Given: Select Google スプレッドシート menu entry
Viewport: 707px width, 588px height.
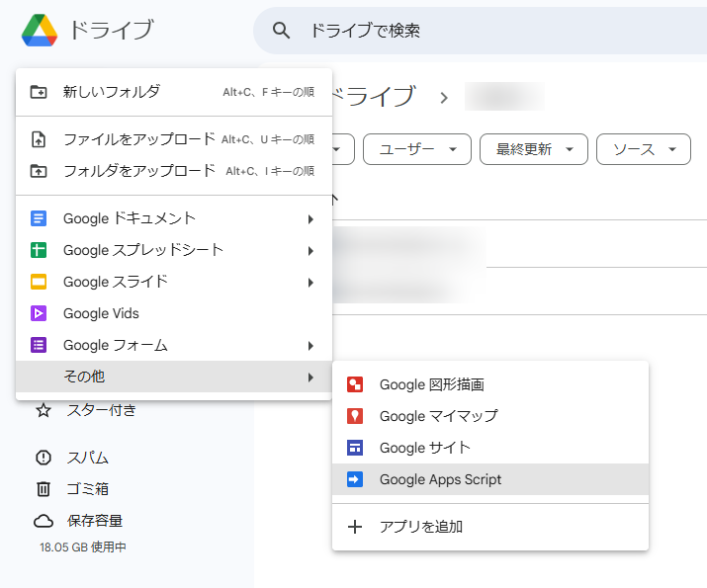Looking at the screenshot, I should [174, 250].
